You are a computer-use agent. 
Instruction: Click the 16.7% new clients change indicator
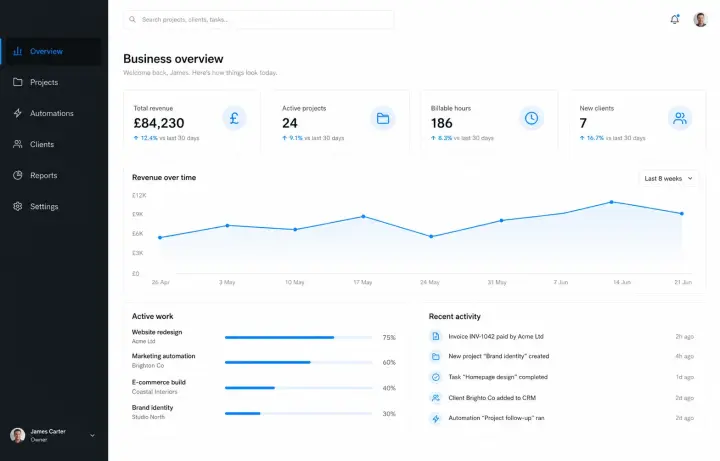592,138
